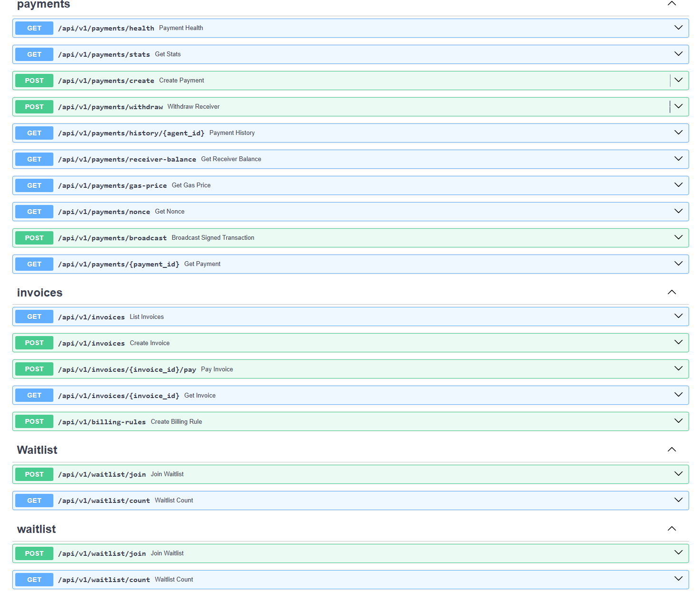Click the GET badge on waitlist/count endpoint
This screenshot has width=700, height=593.
[x=33, y=500]
